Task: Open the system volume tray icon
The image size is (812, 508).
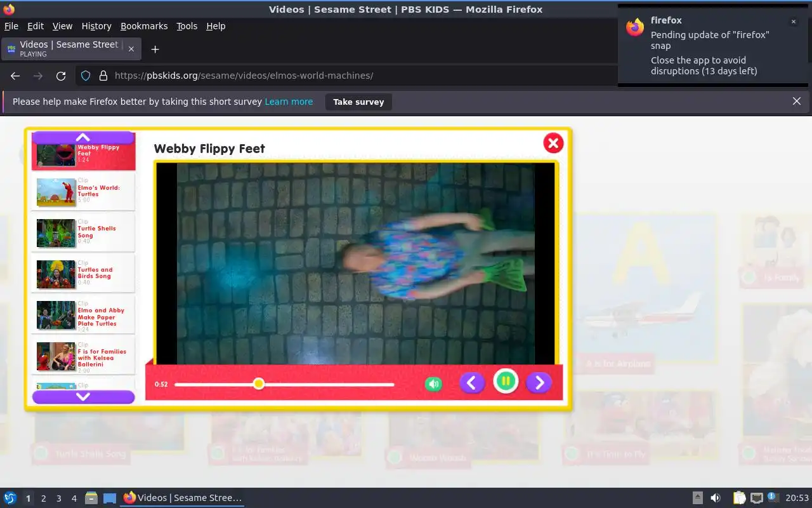Action: [x=715, y=498]
